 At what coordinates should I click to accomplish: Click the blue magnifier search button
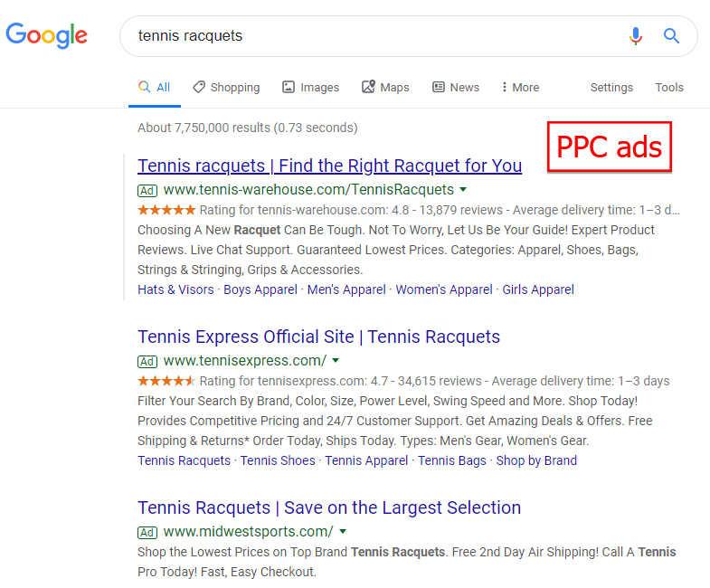671,36
